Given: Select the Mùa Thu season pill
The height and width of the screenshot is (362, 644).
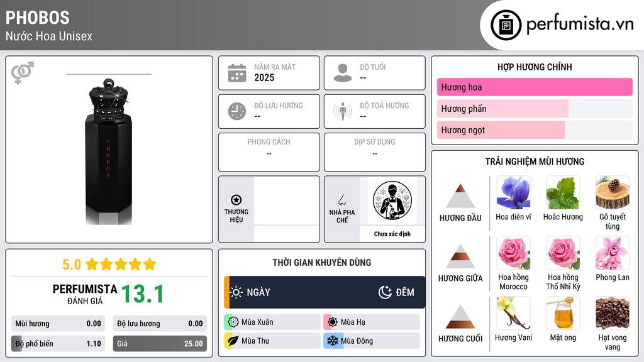Looking at the screenshot, I should coord(272,341).
